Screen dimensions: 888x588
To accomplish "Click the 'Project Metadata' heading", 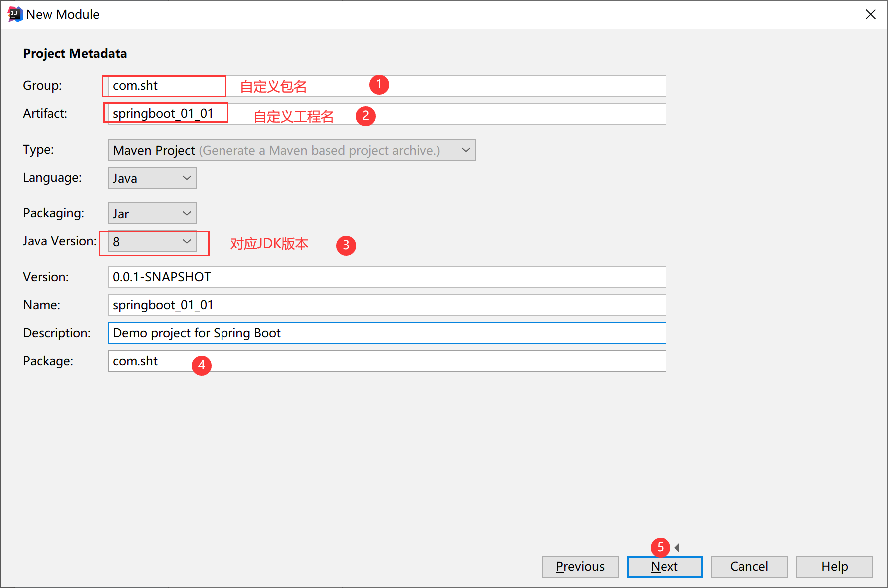I will (x=75, y=54).
